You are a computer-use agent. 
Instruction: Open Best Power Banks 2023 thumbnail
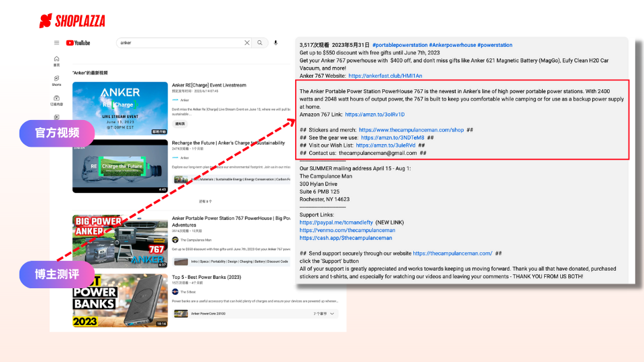pyautogui.click(x=120, y=300)
